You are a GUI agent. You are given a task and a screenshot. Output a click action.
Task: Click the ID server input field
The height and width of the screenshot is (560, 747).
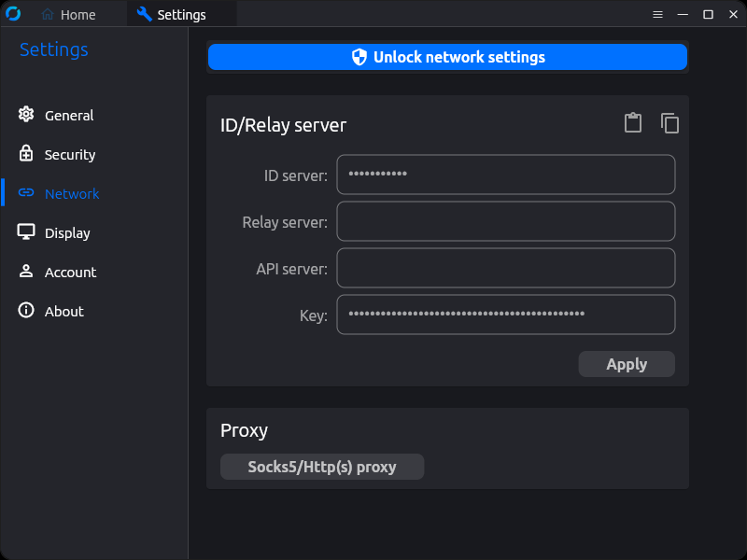505,175
